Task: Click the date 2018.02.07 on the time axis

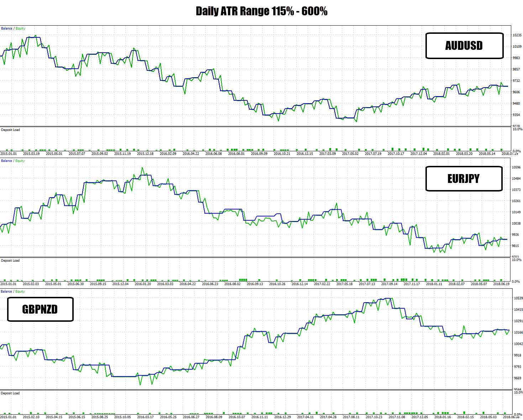Action: 457,284
